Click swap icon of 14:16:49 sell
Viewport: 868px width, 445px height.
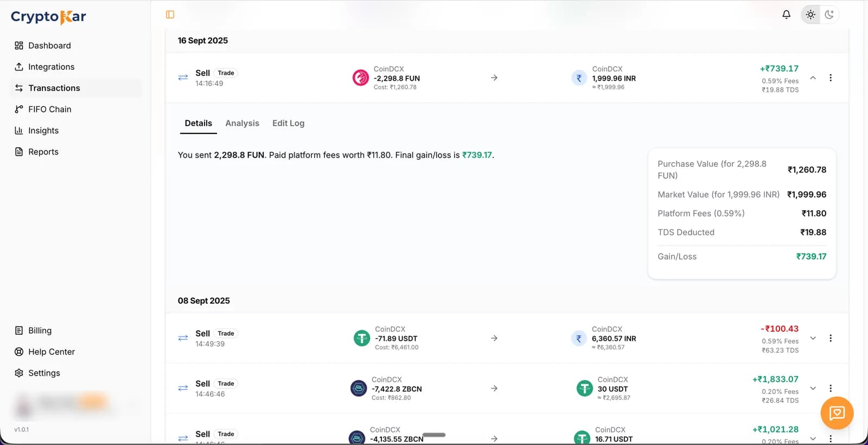click(183, 78)
